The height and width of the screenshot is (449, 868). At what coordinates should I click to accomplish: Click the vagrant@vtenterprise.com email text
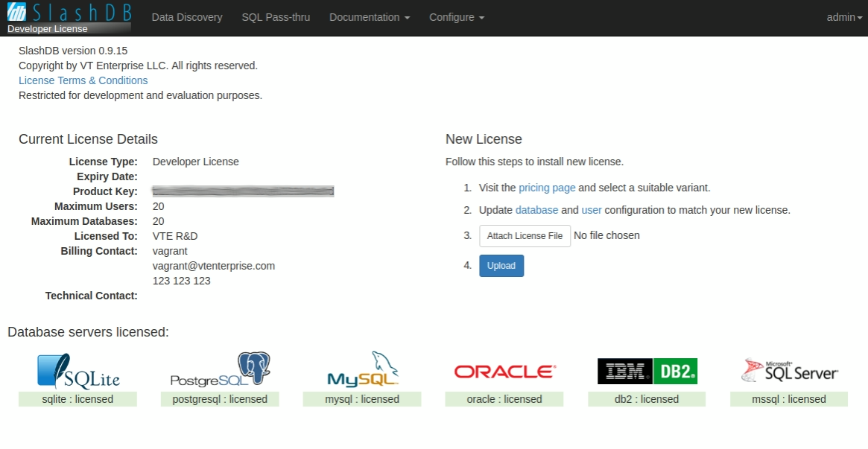coord(214,266)
